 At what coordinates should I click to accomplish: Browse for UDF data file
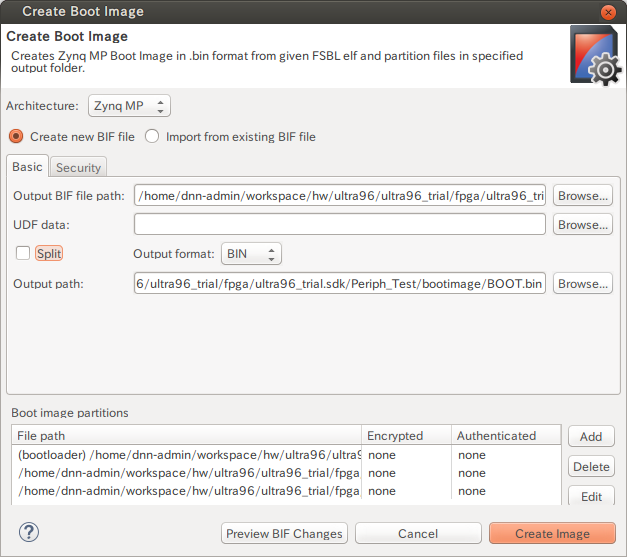coord(583,224)
